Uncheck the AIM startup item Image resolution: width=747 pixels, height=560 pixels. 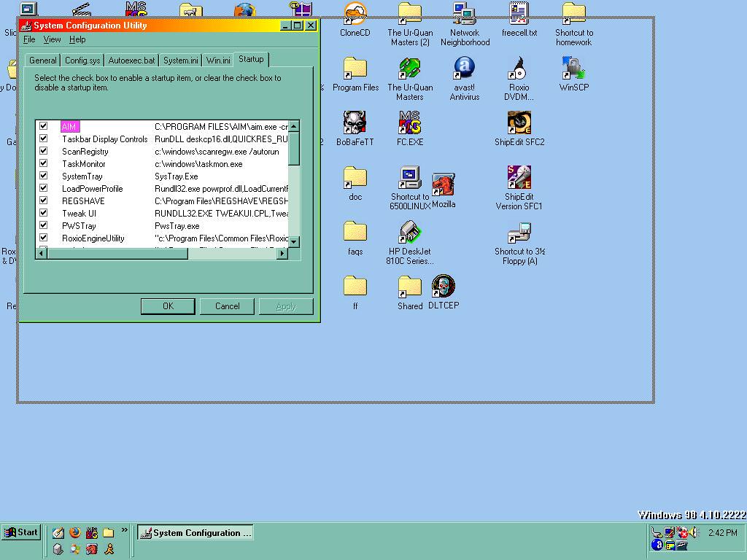[x=43, y=125]
